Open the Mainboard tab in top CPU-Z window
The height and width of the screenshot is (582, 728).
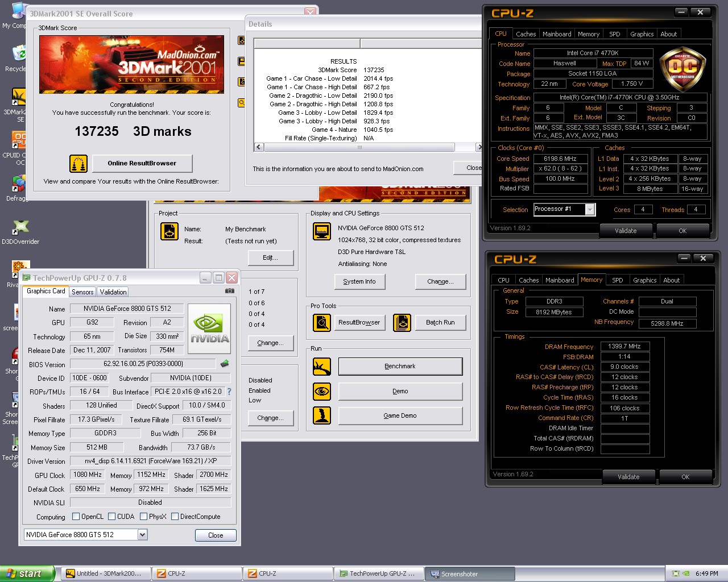coord(557,34)
